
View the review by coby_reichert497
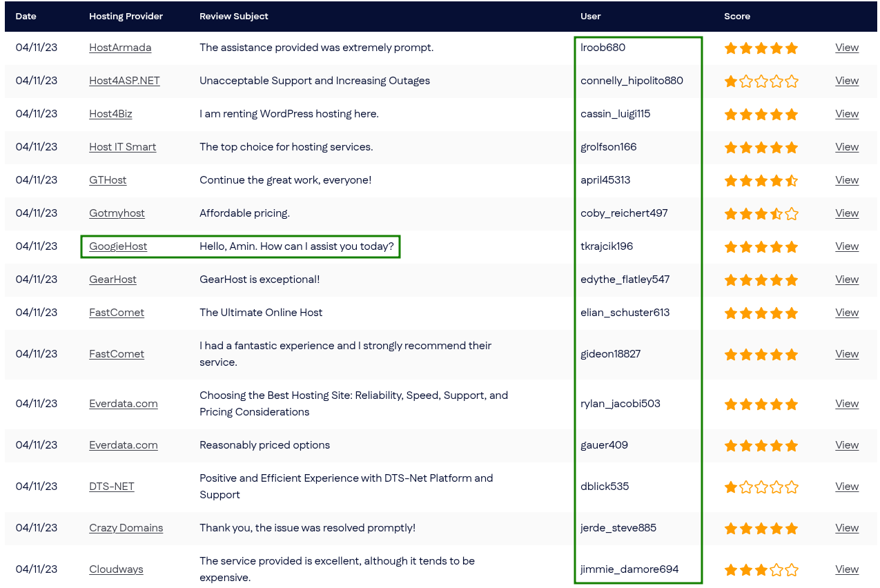coord(847,213)
